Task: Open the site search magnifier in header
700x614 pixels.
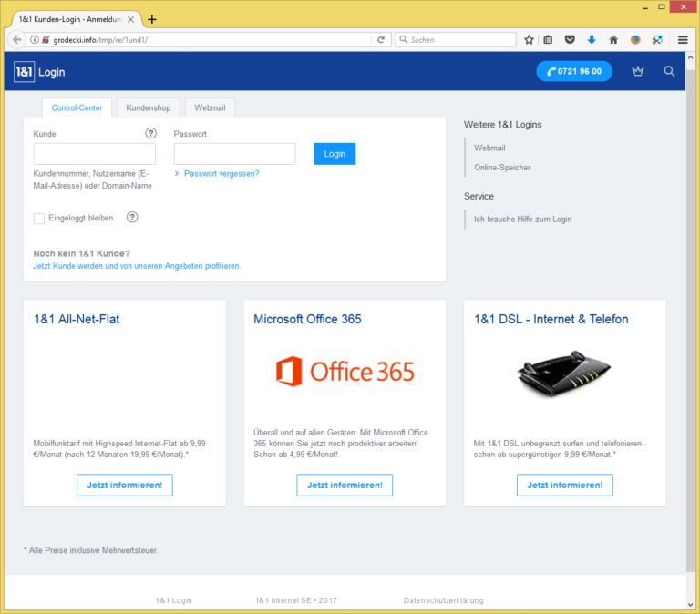Action: [x=669, y=71]
